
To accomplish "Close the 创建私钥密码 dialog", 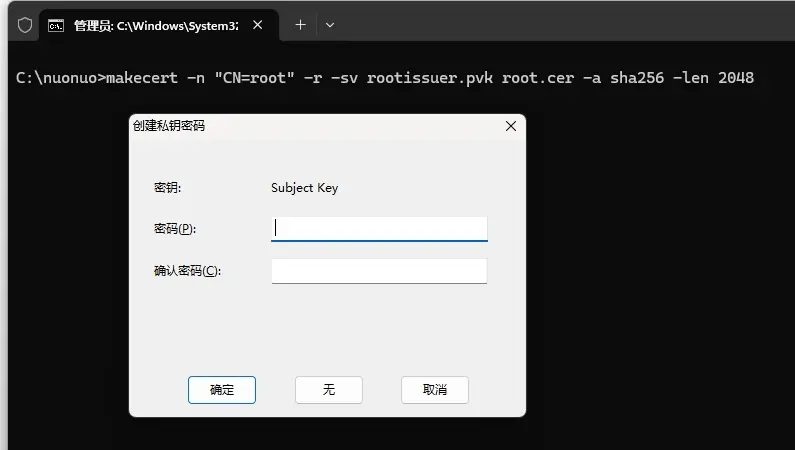I will point(510,126).
